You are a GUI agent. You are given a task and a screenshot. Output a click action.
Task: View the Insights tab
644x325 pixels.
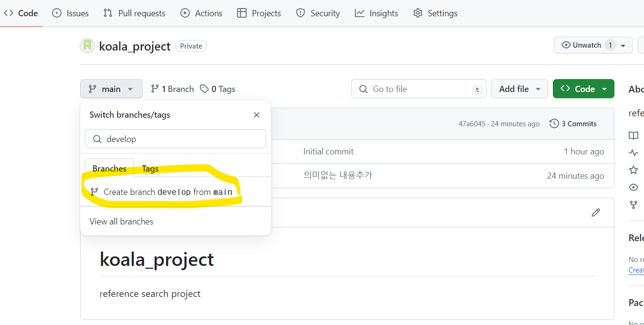(376, 13)
